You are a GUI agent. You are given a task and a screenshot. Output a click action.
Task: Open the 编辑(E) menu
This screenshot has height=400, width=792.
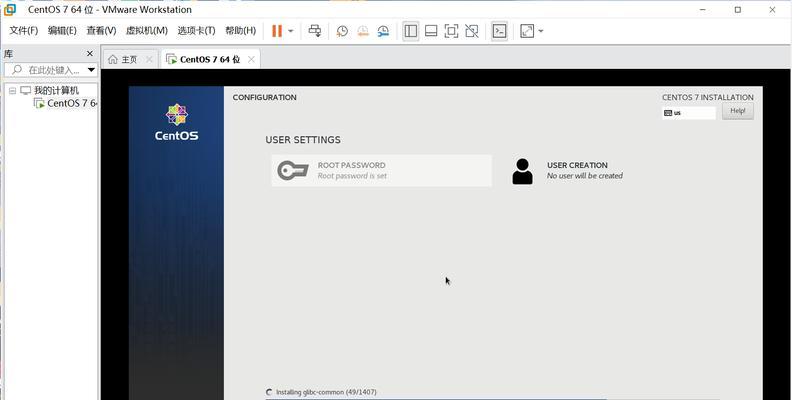tap(62, 31)
